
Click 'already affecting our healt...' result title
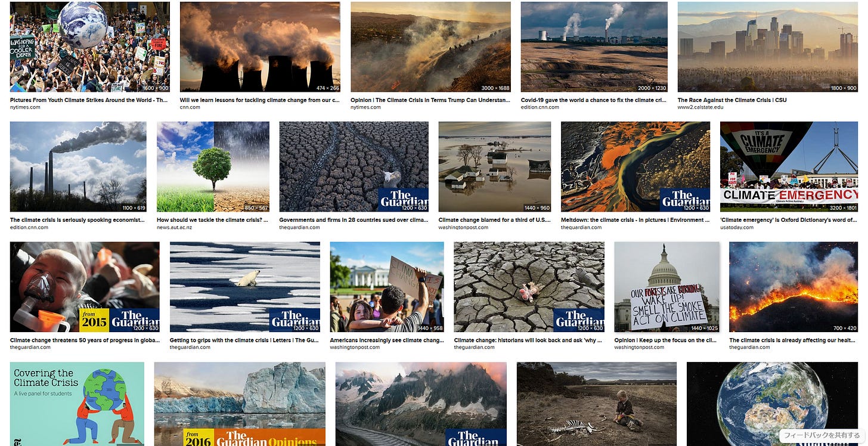click(x=793, y=340)
